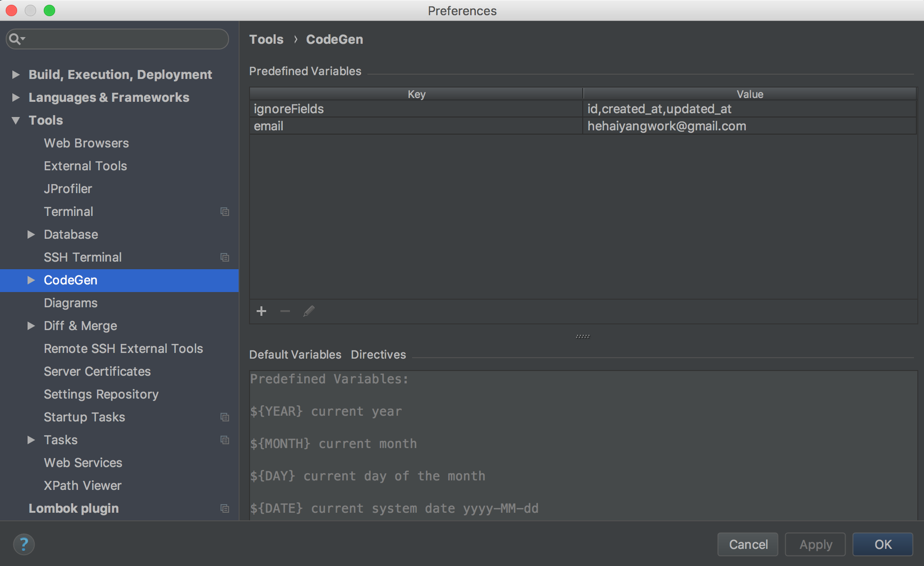Click the SSH Terminal copy icon
924x566 pixels.
pos(224,257)
